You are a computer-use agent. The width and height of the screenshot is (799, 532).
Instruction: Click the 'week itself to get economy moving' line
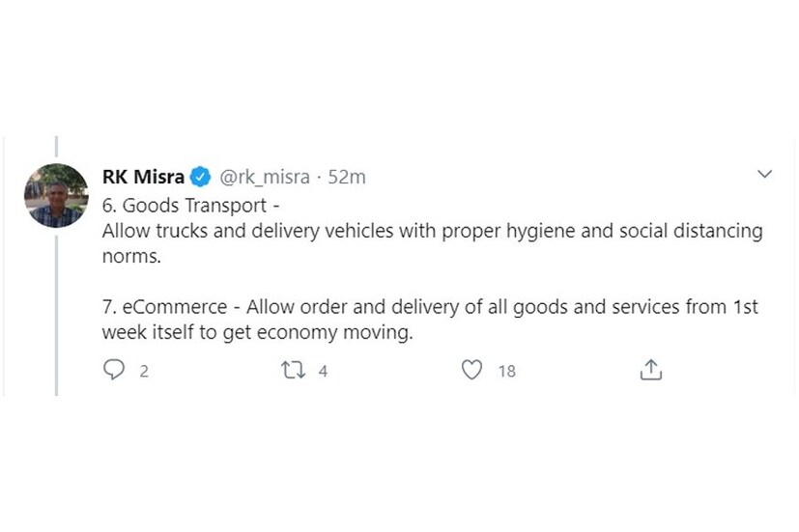[x=257, y=333]
